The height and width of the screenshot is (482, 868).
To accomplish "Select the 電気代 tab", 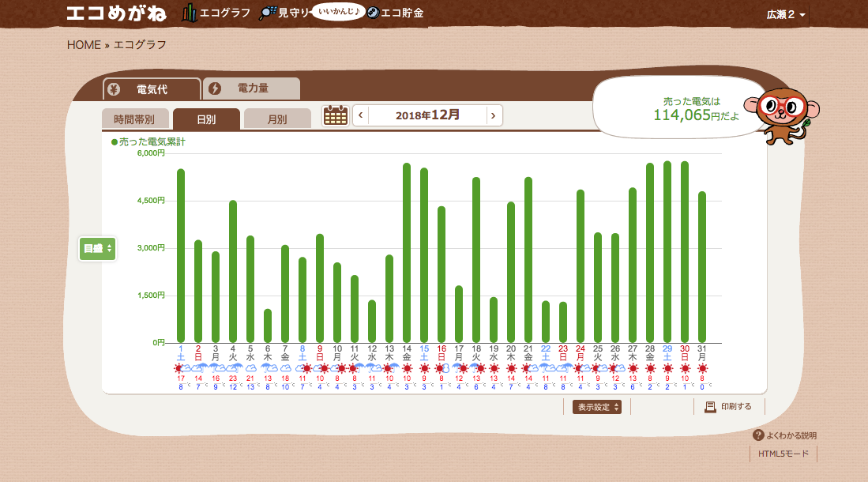I will tap(152, 88).
